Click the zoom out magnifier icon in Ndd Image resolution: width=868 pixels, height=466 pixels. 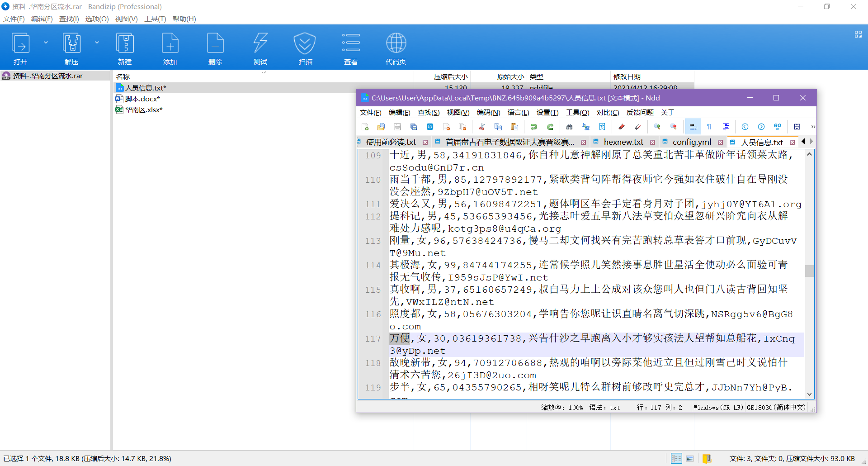(x=674, y=127)
